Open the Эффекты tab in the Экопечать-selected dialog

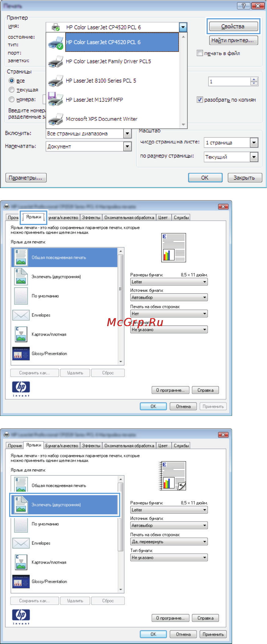[91, 446]
